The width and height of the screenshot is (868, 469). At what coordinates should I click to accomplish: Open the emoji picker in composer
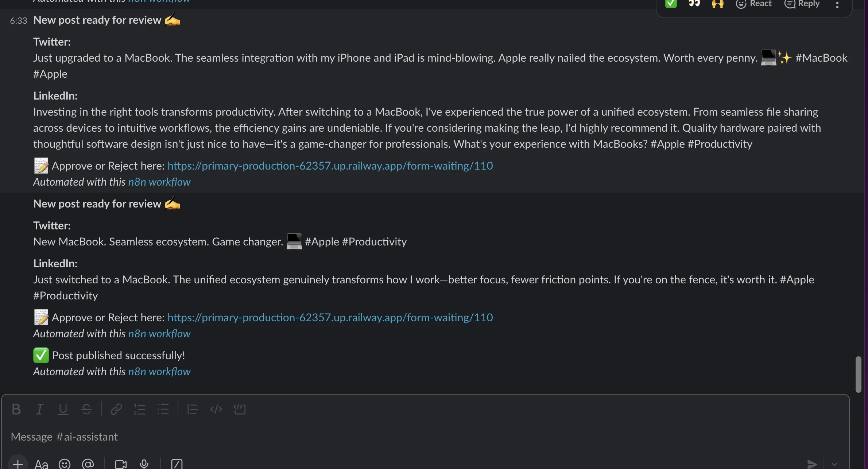(65, 464)
